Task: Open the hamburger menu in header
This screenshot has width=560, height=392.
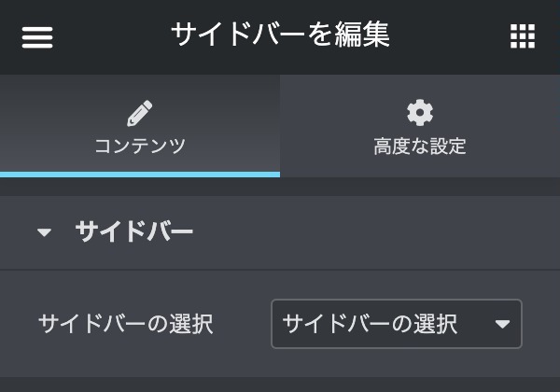Action: (37, 36)
